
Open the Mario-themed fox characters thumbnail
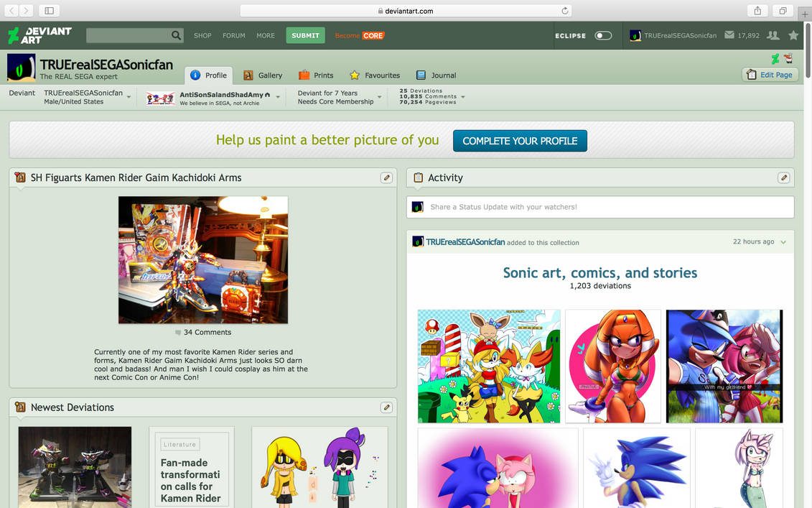tap(489, 366)
